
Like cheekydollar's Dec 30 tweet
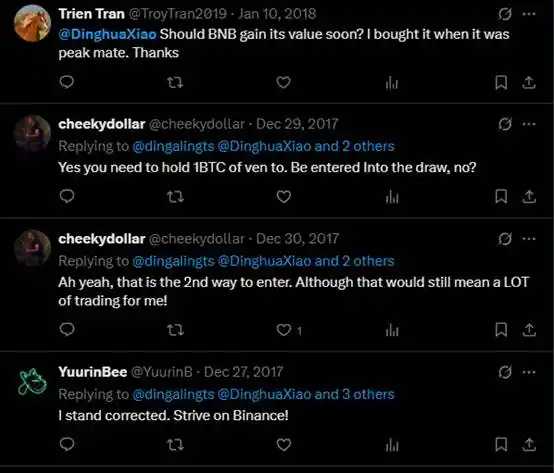[283, 330]
